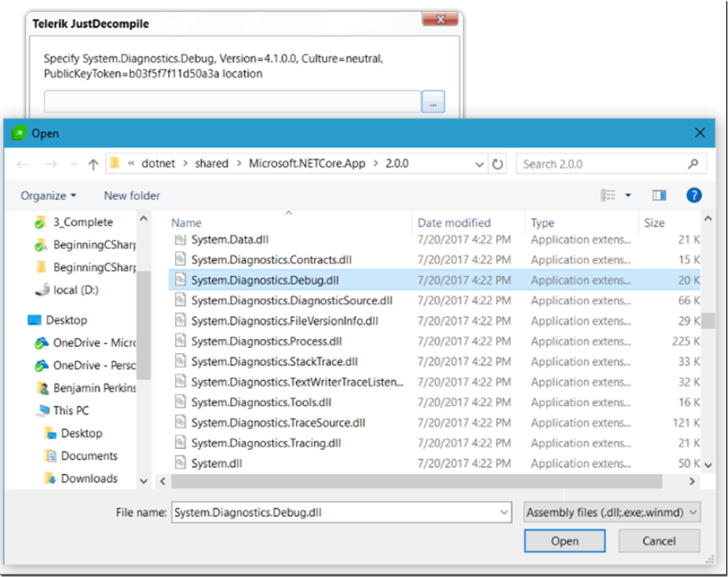Open the file type filter dropdown
The height and width of the screenshot is (577, 728).
point(611,513)
